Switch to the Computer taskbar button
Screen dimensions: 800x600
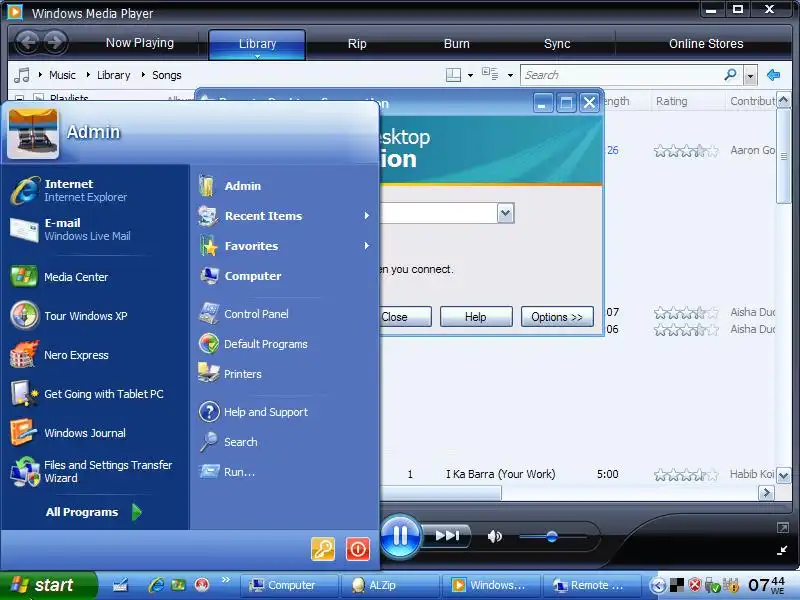289,585
